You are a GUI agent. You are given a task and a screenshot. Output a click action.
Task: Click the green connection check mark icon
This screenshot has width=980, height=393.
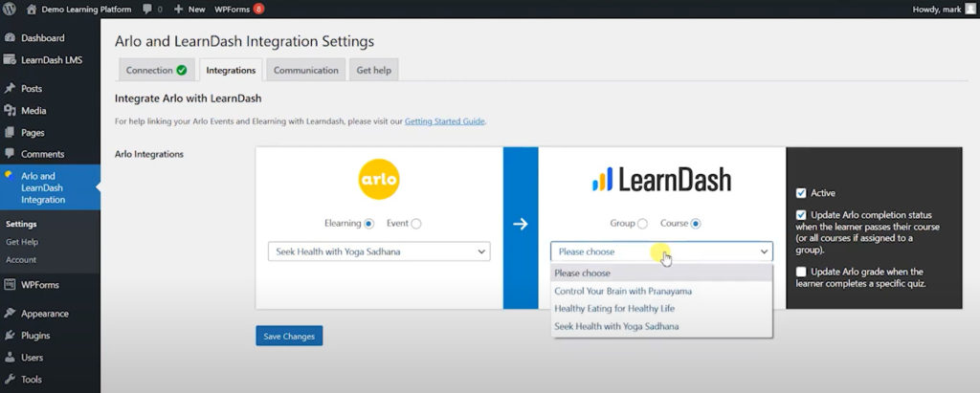(182, 70)
